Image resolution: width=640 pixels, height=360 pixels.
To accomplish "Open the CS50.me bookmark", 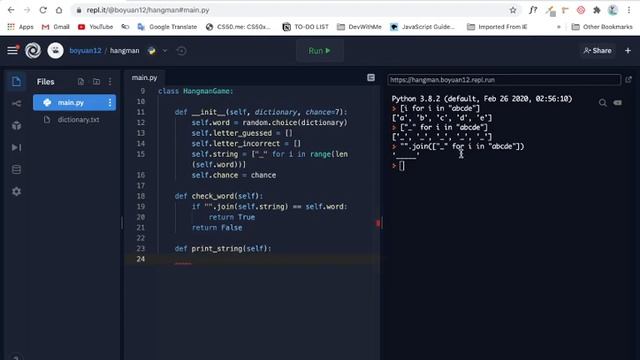I will coord(238,27).
